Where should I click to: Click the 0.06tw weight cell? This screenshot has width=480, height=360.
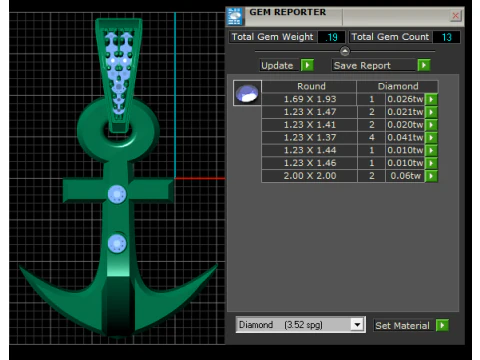405,176
